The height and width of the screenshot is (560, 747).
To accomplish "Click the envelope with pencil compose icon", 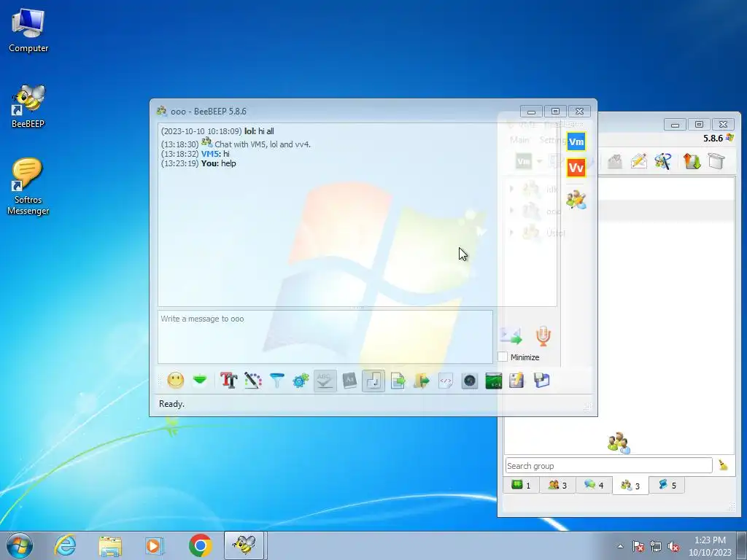I will [638, 161].
